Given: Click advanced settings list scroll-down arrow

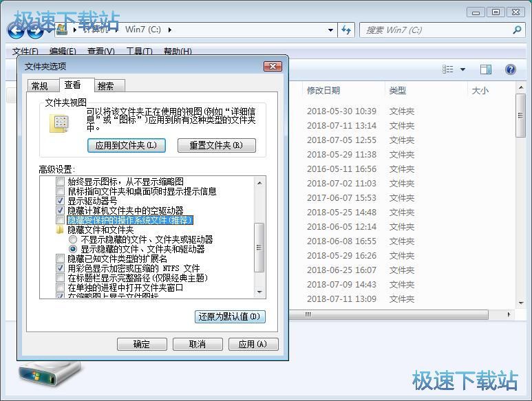Looking at the screenshot, I should tap(259, 292).
